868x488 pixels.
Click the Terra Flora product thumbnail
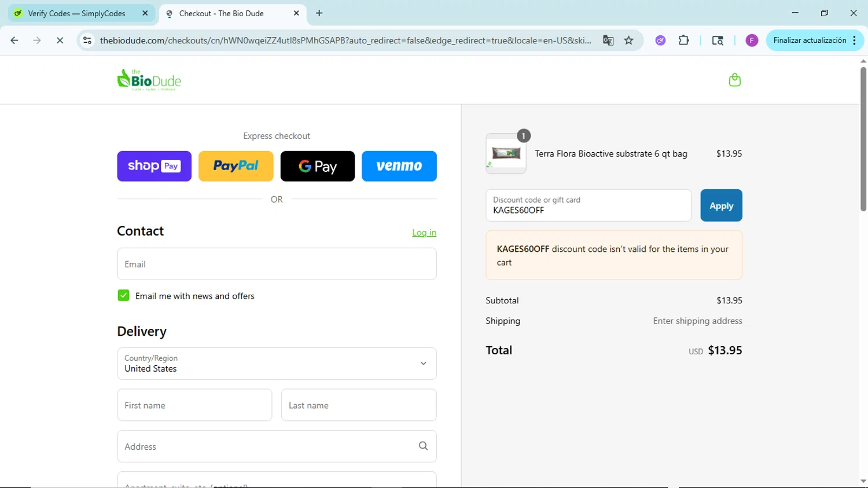(x=506, y=153)
